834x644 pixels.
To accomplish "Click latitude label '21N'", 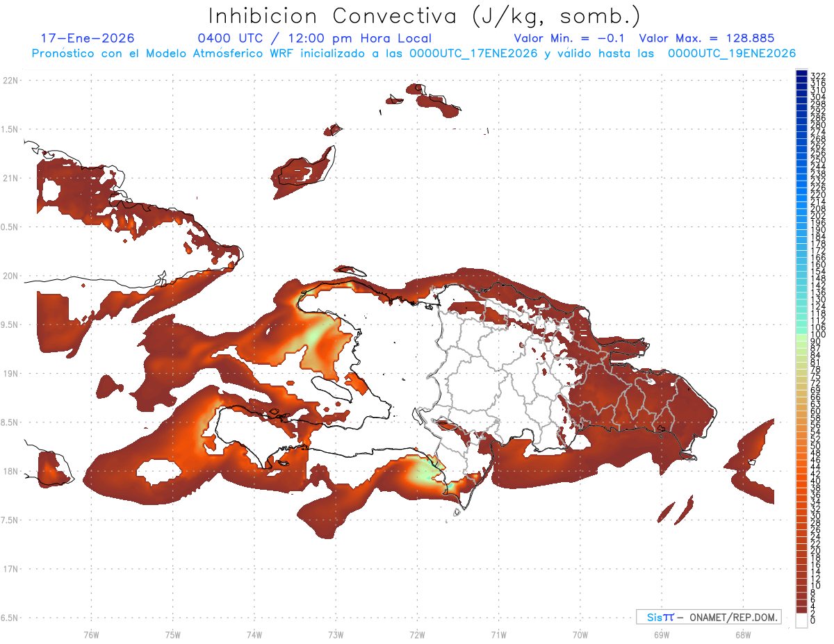I will [10, 178].
